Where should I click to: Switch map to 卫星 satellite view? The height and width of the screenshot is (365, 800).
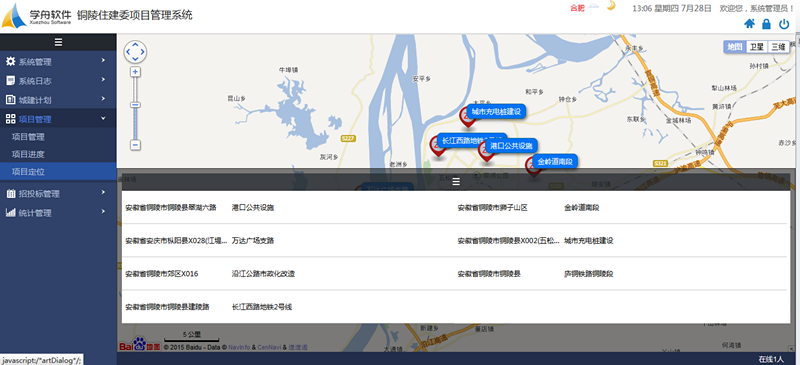[757, 47]
